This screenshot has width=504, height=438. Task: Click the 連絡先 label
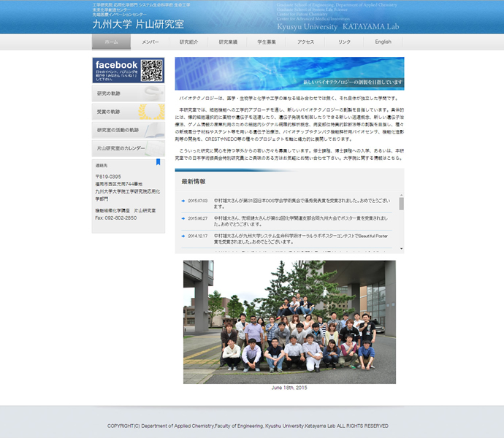pyautogui.click(x=102, y=166)
